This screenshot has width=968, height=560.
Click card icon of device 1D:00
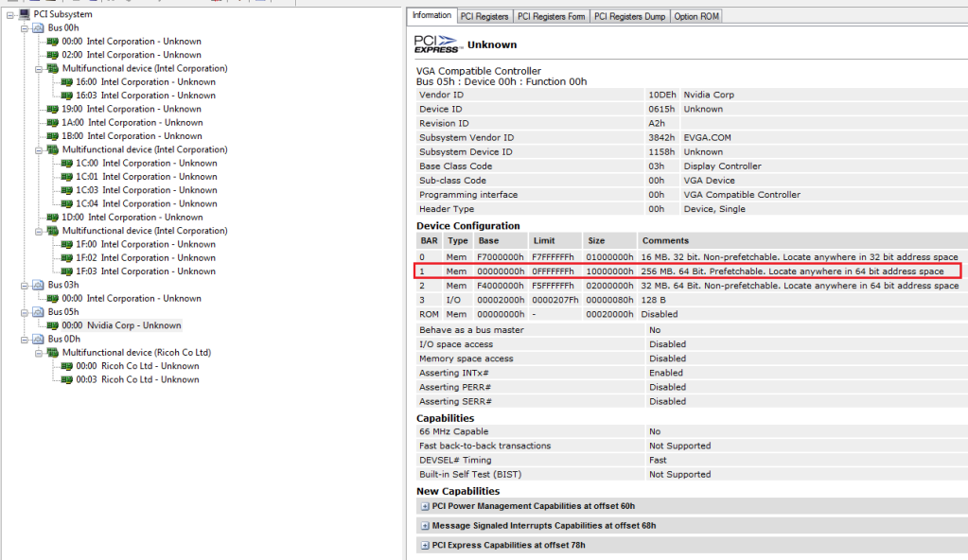pyautogui.click(x=52, y=218)
